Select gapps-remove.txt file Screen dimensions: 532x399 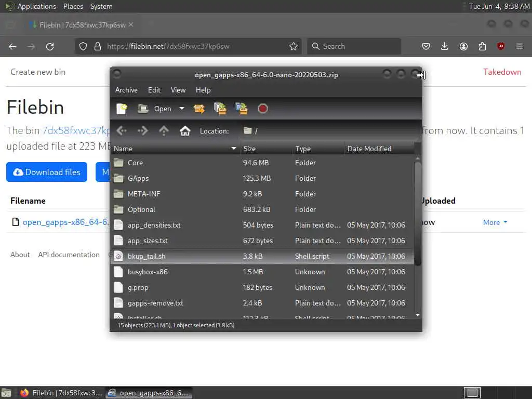262,303
